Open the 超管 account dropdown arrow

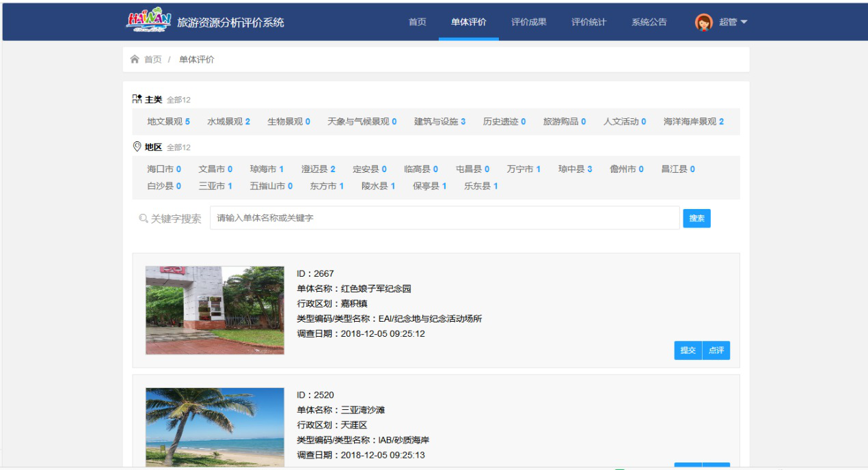point(745,21)
